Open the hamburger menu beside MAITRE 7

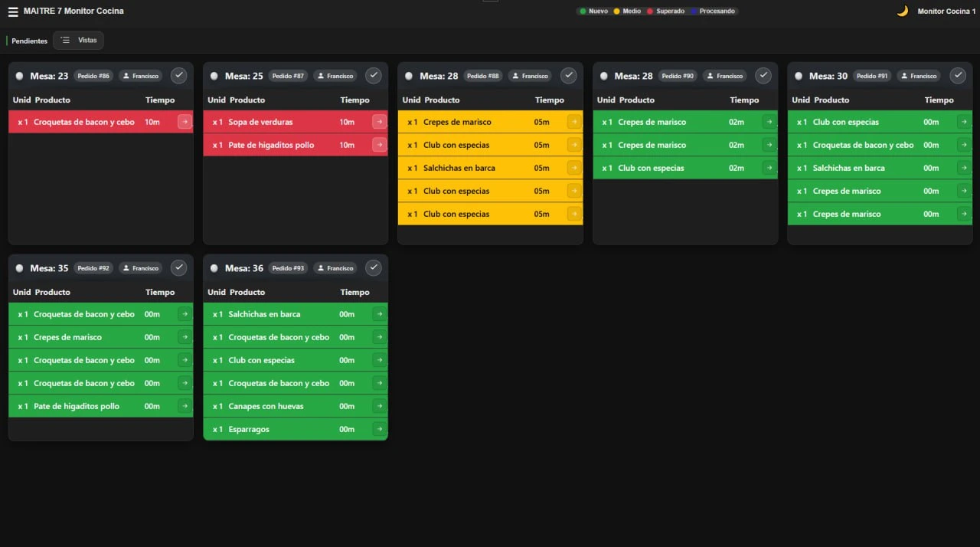(12, 11)
